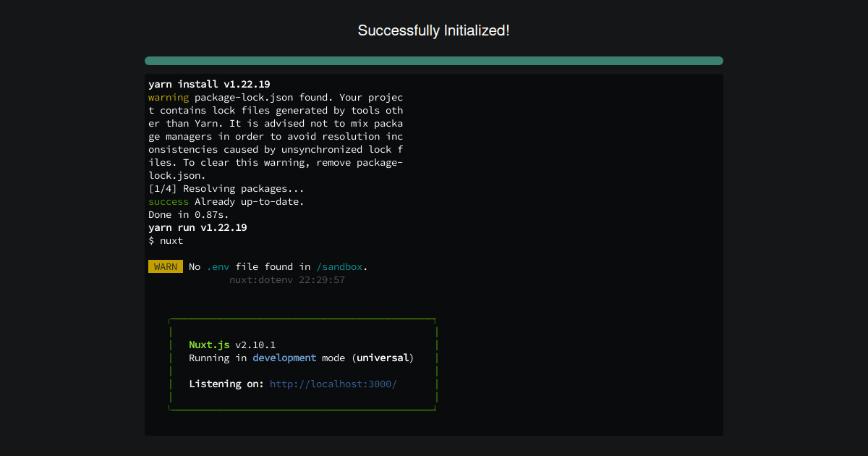Click the blue /sandbox path text
This screenshot has width=868, height=456.
coord(339,266)
